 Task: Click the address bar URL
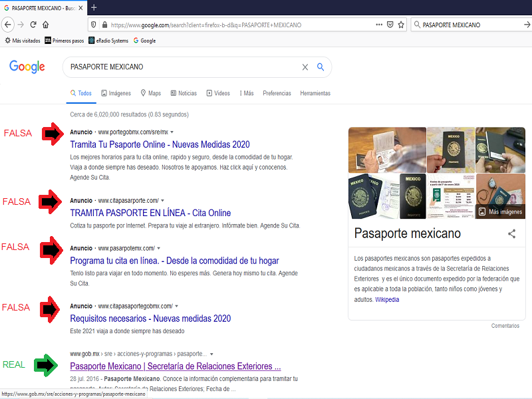pyautogui.click(x=206, y=25)
